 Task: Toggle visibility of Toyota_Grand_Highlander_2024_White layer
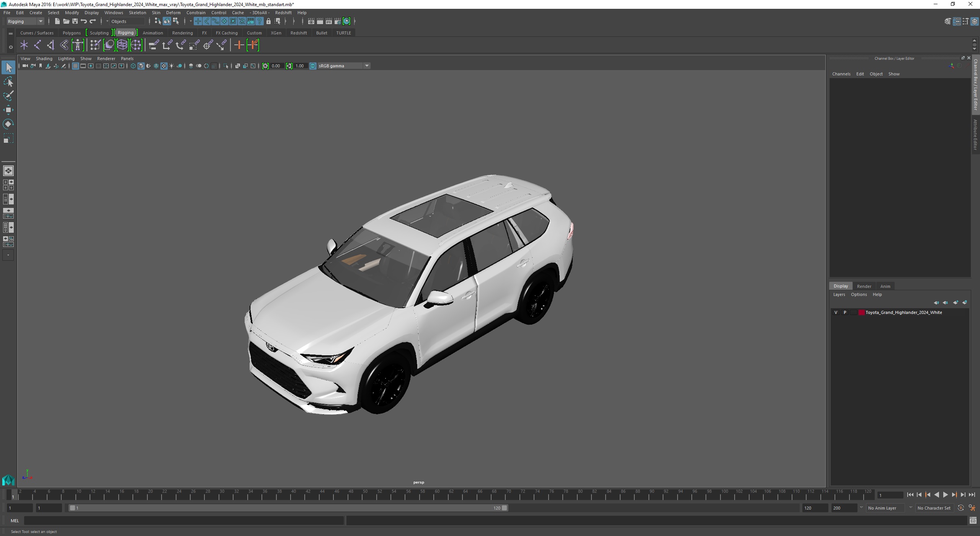pyautogui.click(x=835, y=312)
